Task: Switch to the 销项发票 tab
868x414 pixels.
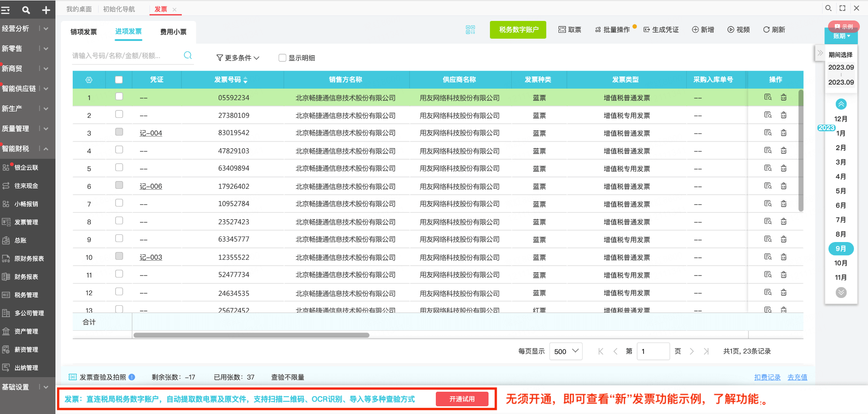Action: pyautogui.click(x=84, y=32)
